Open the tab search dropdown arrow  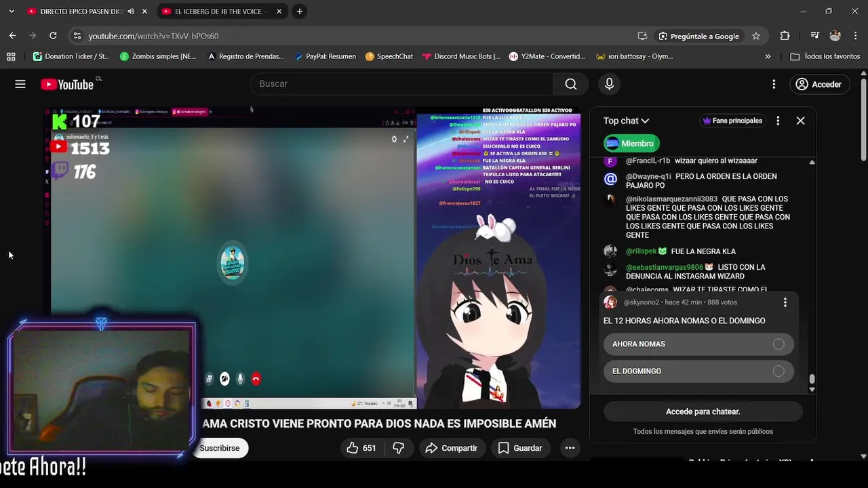pyautogui.click(x=12, y=12)
